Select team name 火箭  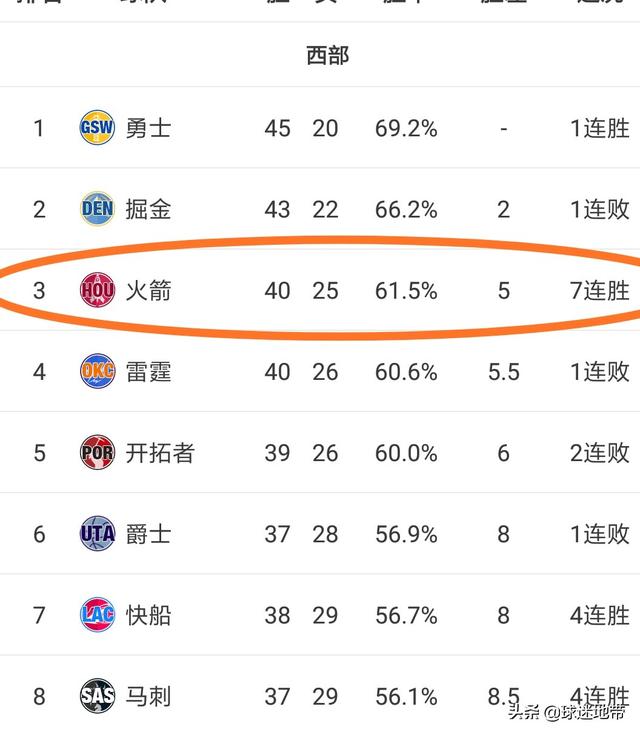pyautogui.click(x=148, y=291)
